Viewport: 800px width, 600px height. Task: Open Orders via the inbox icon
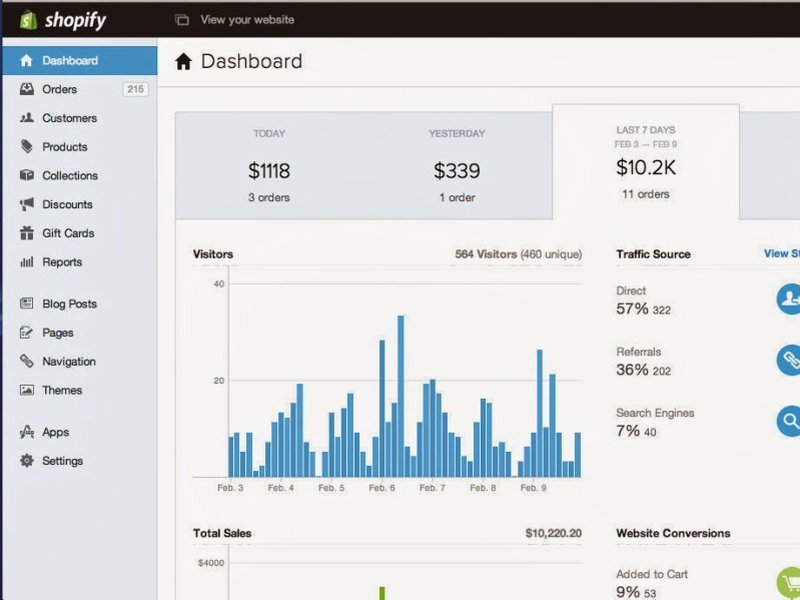coord(27,89)
